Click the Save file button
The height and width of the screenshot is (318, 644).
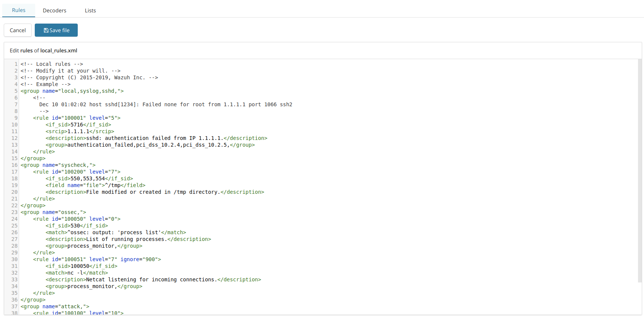[56, 30]
